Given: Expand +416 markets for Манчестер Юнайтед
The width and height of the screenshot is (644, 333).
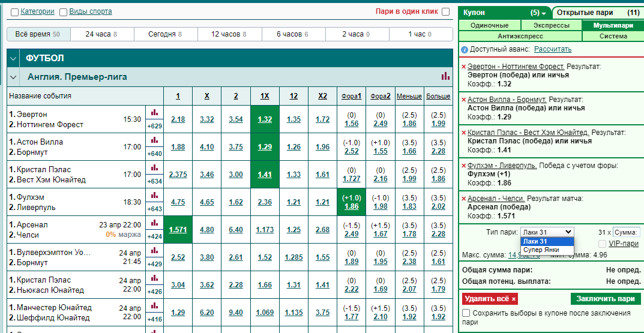Looking at the screenshot, I should pyautogui.click(x=154, y=320).
